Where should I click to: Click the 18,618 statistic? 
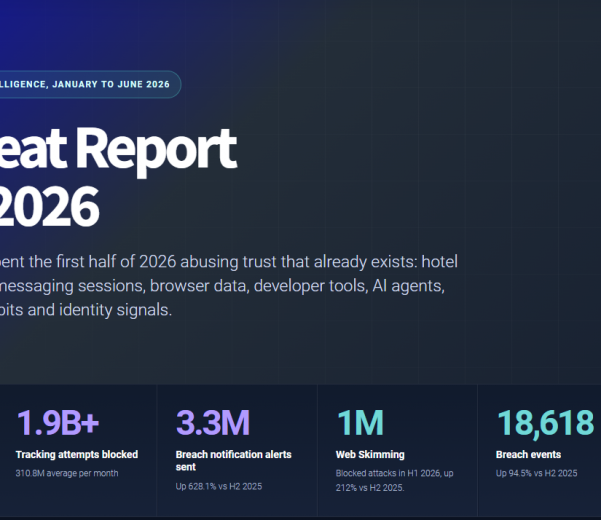pyautogui.click(x=545, y=423)
